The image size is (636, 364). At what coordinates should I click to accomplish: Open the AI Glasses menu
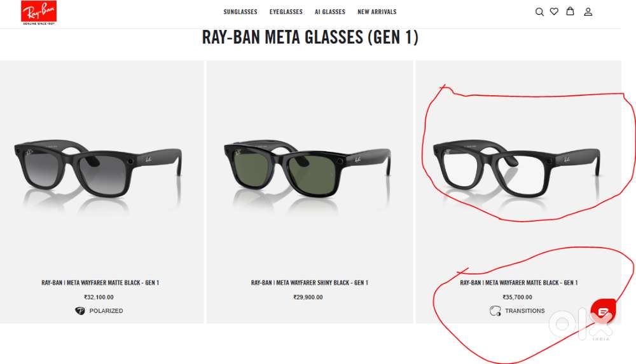click(329, 12)
